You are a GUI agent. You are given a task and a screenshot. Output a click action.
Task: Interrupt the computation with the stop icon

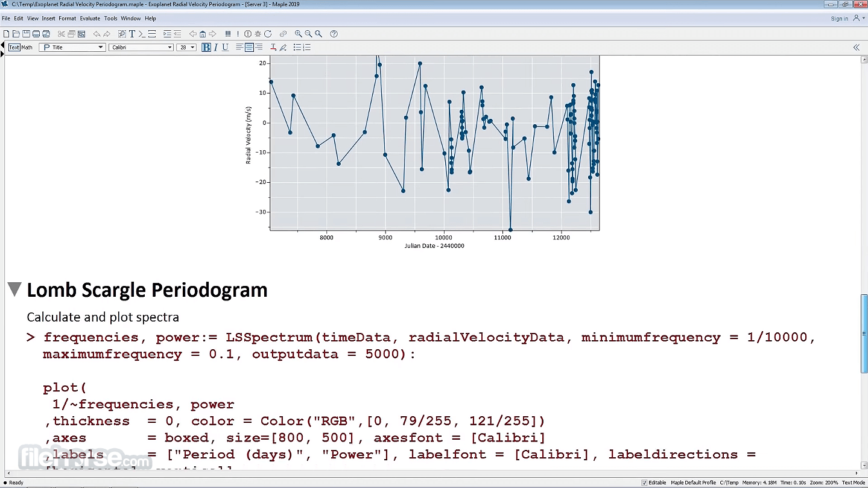point(248,34)
